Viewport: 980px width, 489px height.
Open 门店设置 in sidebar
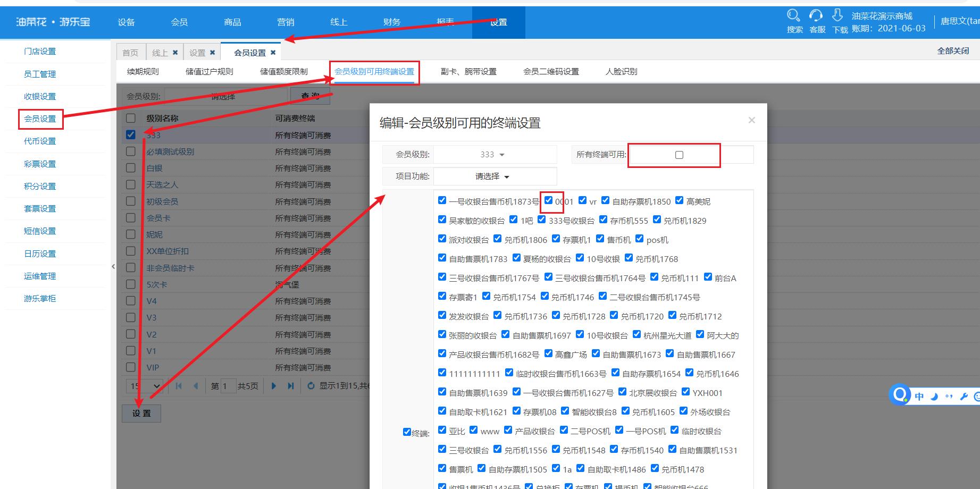[40, 52]
